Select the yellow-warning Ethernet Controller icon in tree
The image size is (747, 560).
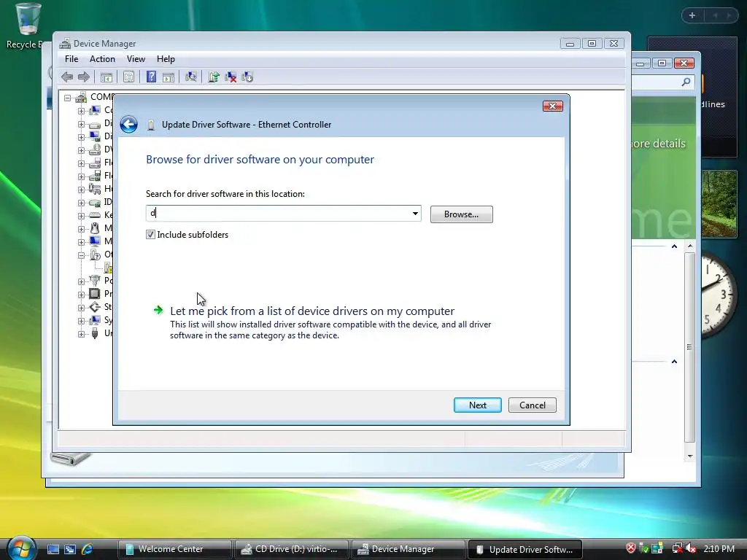pyautogui.click(x=108, y=268)
